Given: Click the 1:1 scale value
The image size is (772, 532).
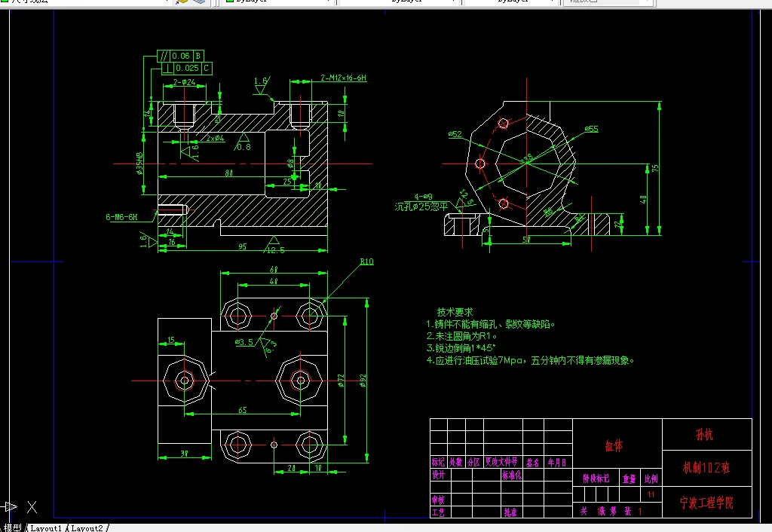Looking at the screenshot, I should pyautogui.click(x=651, y=494).
